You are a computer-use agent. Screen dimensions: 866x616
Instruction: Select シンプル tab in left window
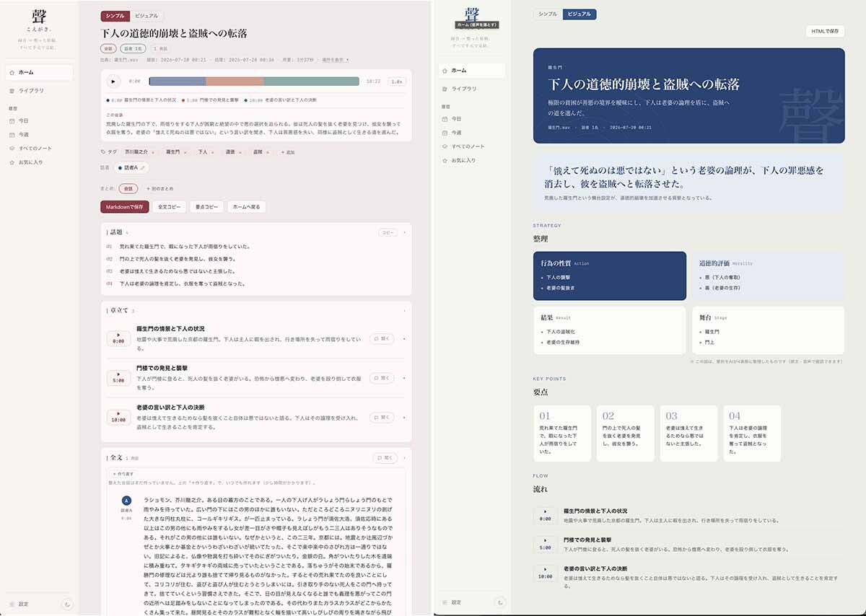tap(115, 16)
